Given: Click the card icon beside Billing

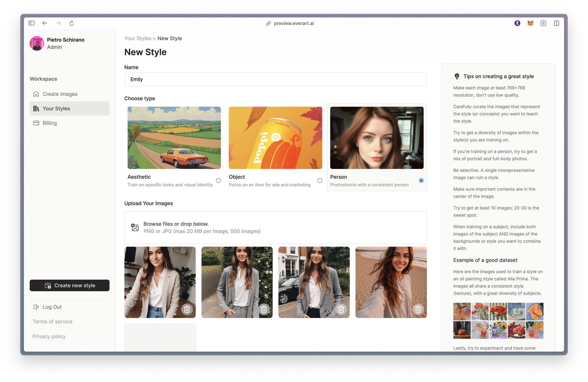Looking at the screenshot, I should [x=36, y=123].
